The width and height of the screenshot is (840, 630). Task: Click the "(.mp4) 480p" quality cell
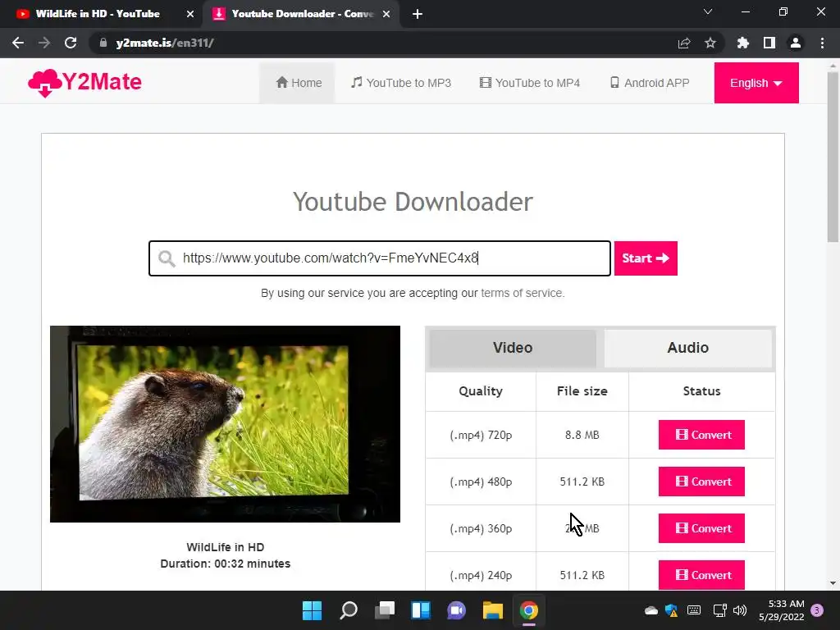point(481,482)
